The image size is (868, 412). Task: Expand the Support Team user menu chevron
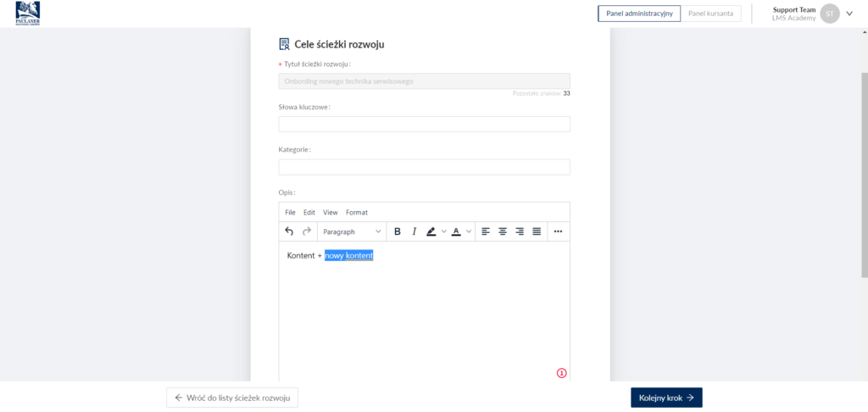[x=849, y=14]
